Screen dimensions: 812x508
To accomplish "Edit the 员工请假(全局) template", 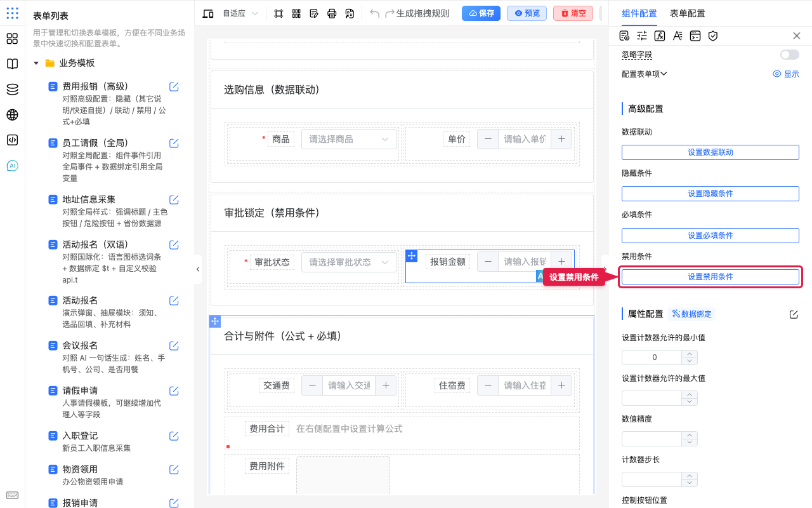I will point(174,144).
